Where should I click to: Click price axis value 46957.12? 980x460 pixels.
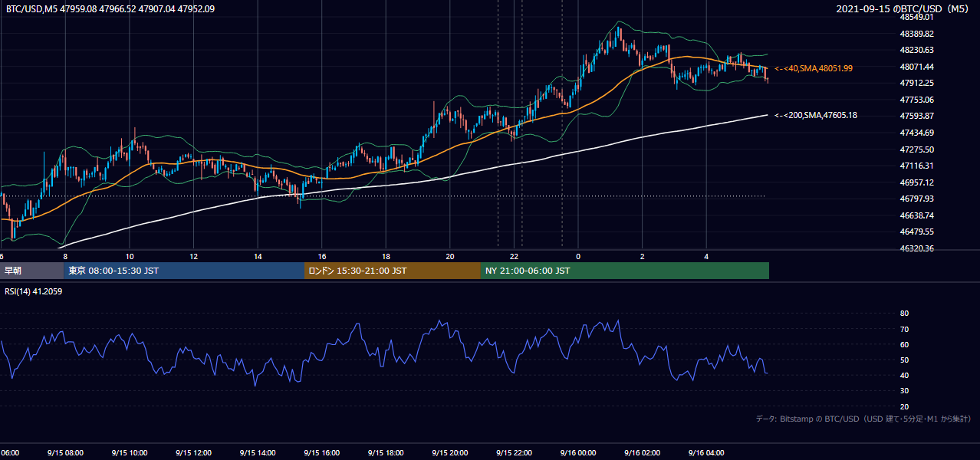[916, 182]
